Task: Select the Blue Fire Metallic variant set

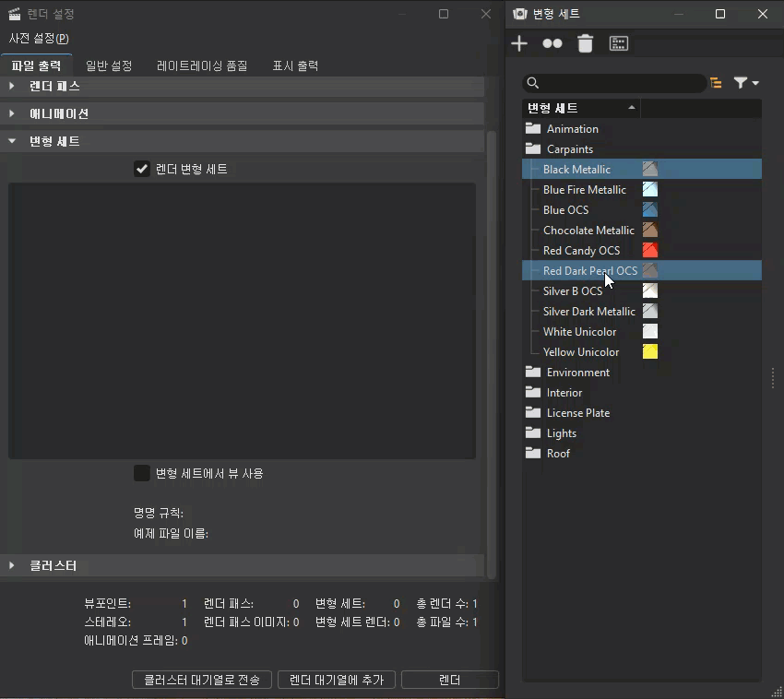Action: pyautogui.click(x=585, y=189)
